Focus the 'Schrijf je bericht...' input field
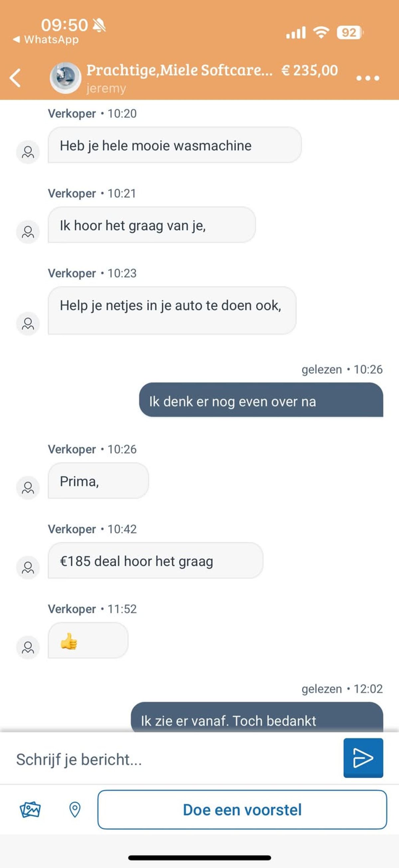Screen dimensions: 399x868 coord(175,759)
